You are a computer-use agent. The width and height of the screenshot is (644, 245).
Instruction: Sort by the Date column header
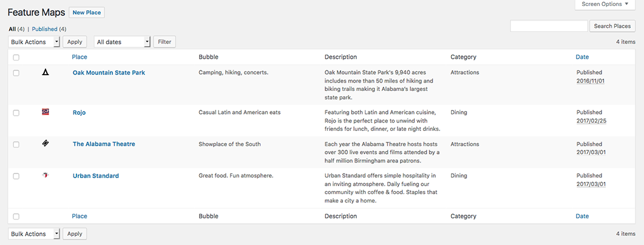(582, 57)
